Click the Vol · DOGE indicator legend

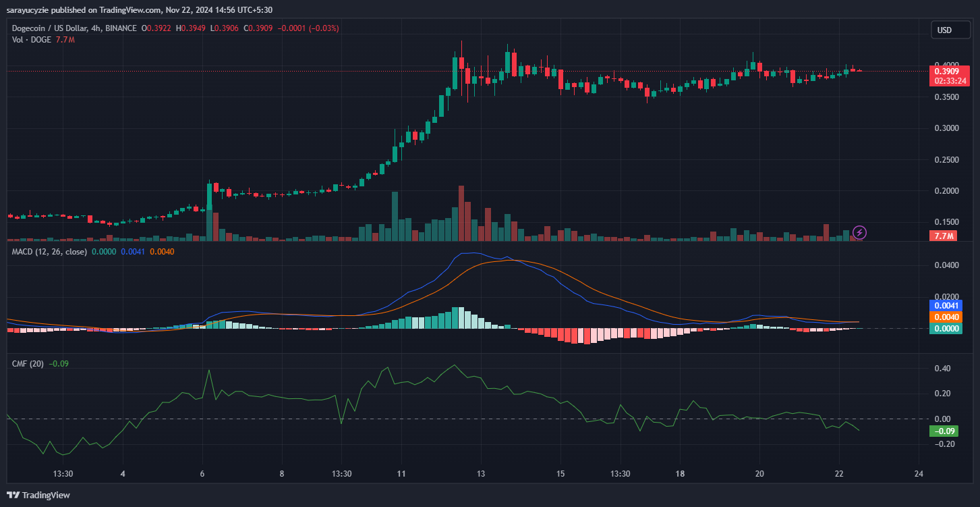tap(31, 40)
